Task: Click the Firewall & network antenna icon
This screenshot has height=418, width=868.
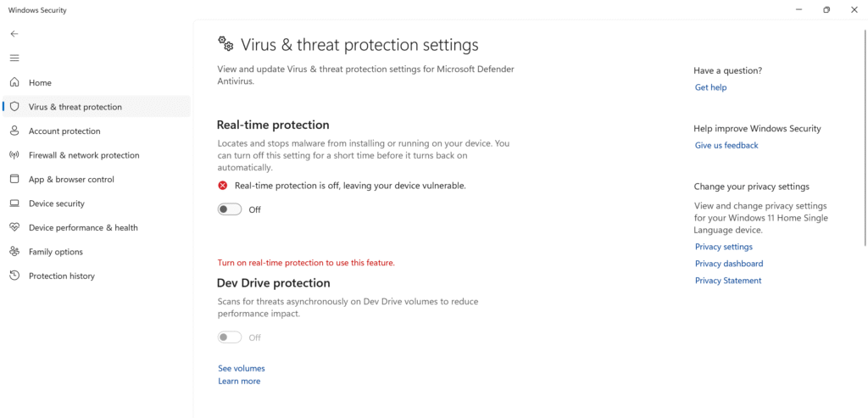Action: [14, 155]
